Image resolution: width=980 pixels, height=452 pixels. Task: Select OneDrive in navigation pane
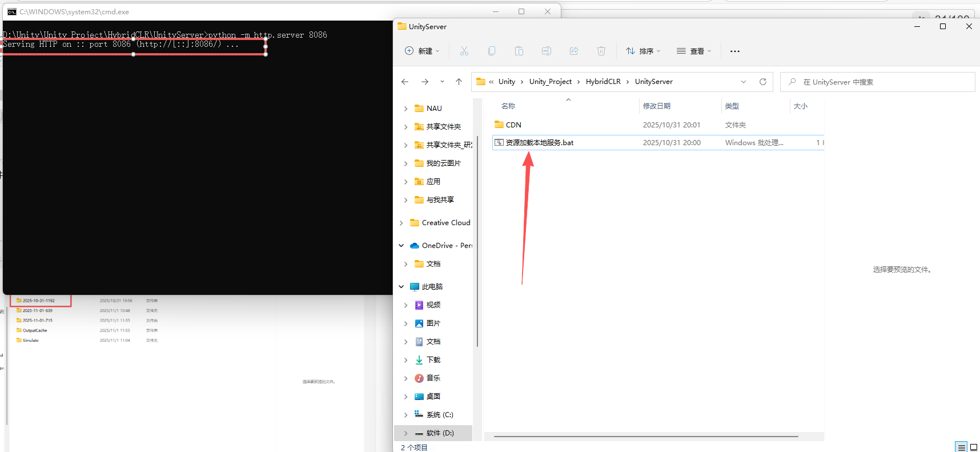(447, 246)
